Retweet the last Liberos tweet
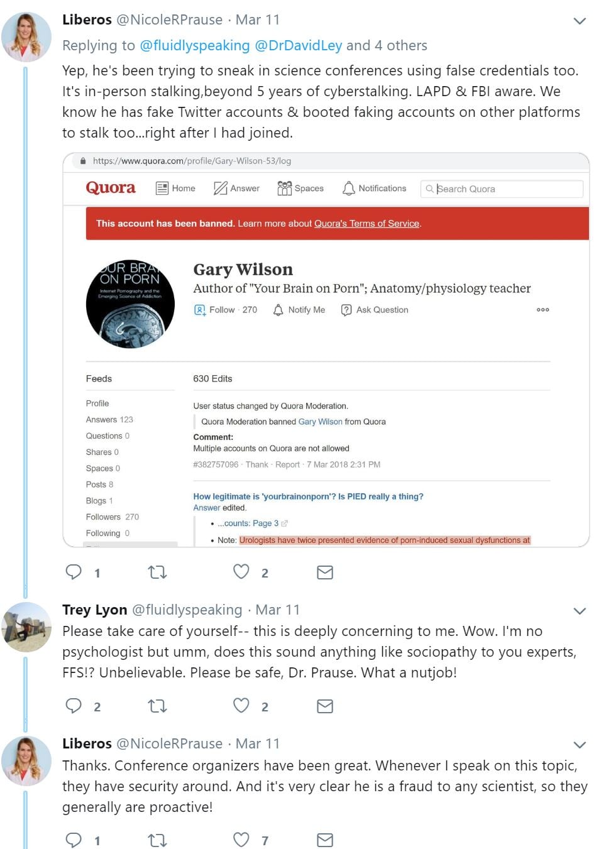The image size is (616, 849). (157, 840)
